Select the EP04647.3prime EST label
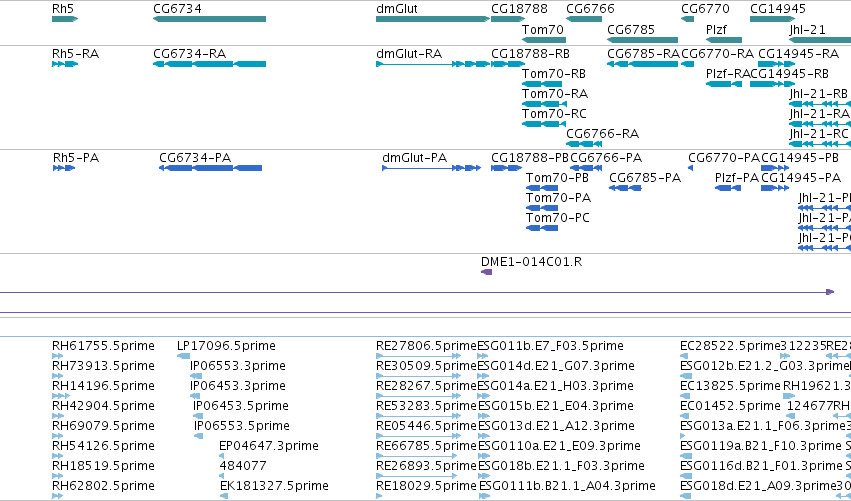 [269, 446]
